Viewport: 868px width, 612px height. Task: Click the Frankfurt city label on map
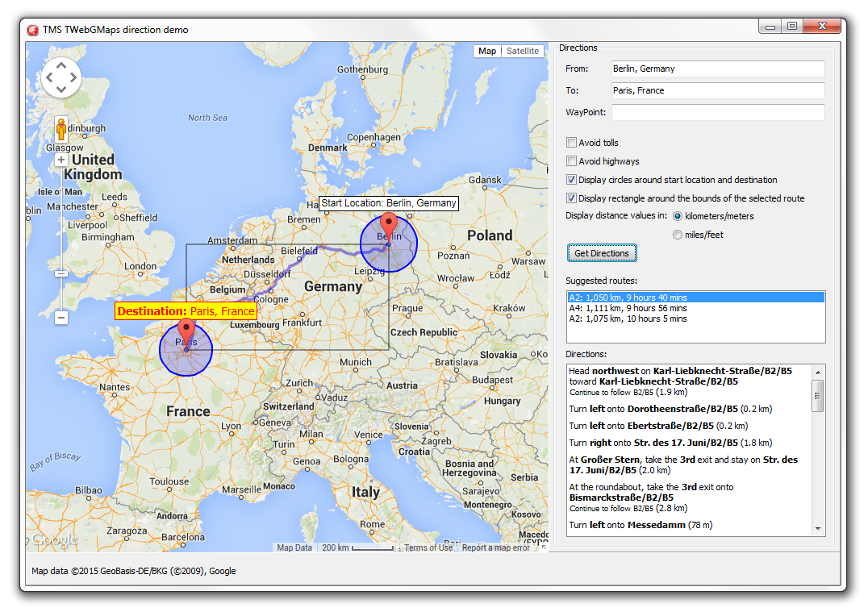302,323
